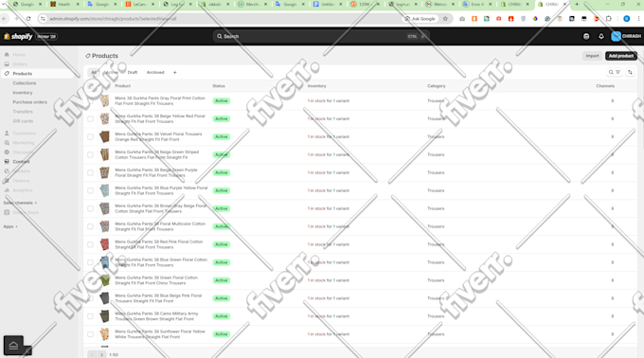Screen dimensions: 644x358
Task: Expand Sales channels section chevron
Action: pyautogui.click(x=36, y=203)
